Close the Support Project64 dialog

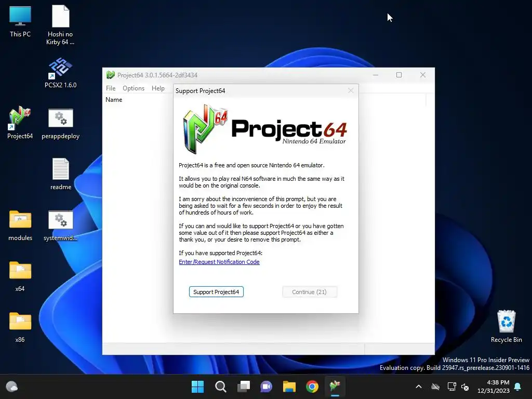click(x=351, y=90)
